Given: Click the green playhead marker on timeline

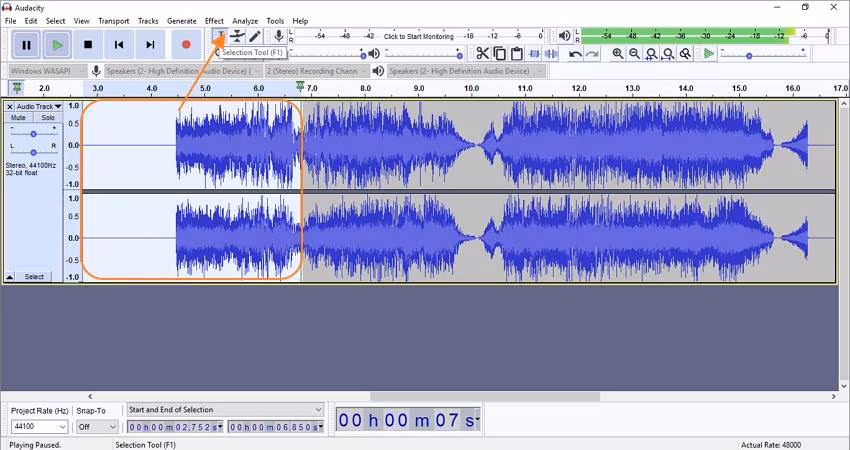Looking at the screenshot, I should [300, 86].
